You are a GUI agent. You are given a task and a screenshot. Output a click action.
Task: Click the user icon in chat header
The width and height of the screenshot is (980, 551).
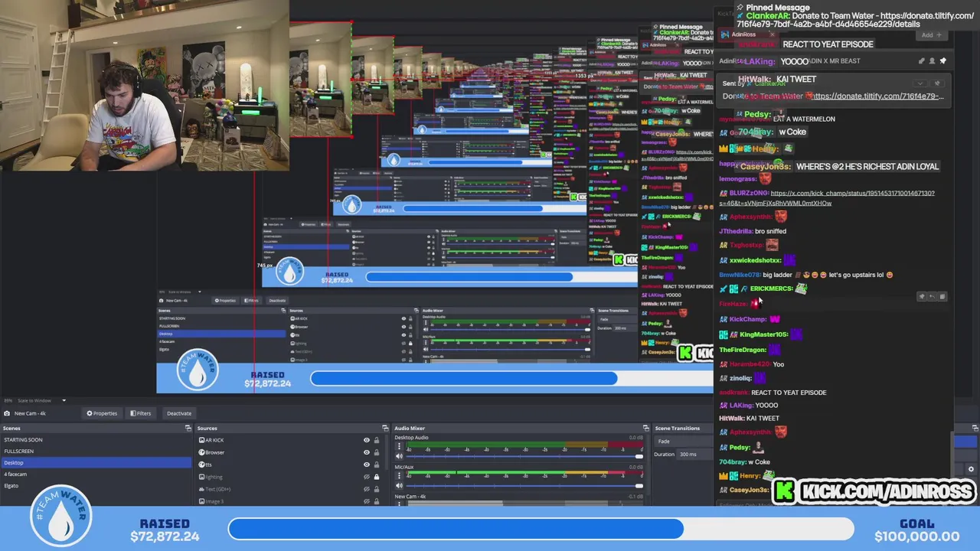[x=933, y=60]
